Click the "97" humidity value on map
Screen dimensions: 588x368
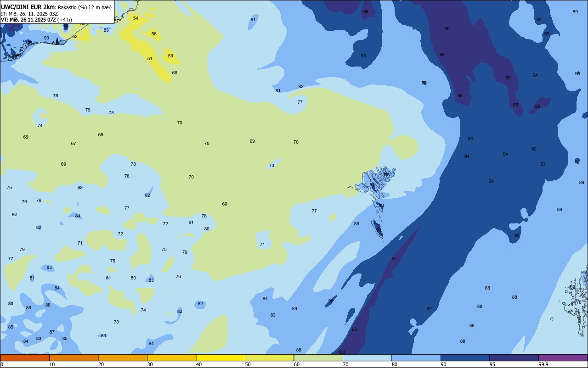(394, 259)
